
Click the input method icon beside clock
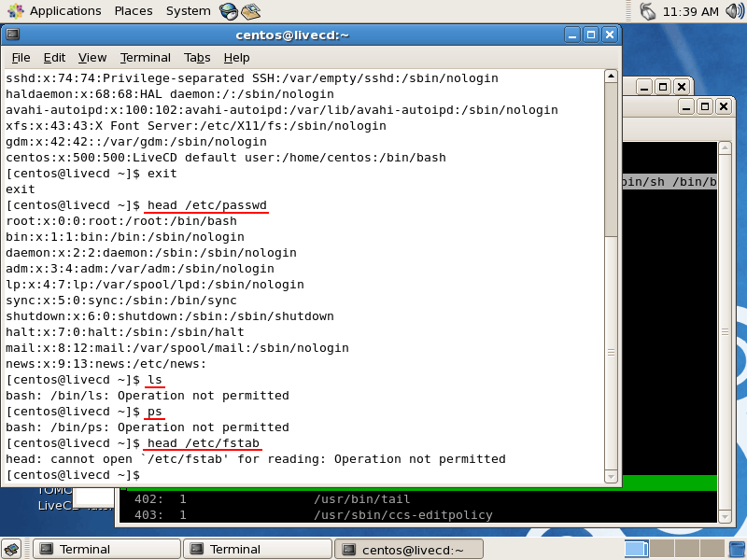click(647, 11)
